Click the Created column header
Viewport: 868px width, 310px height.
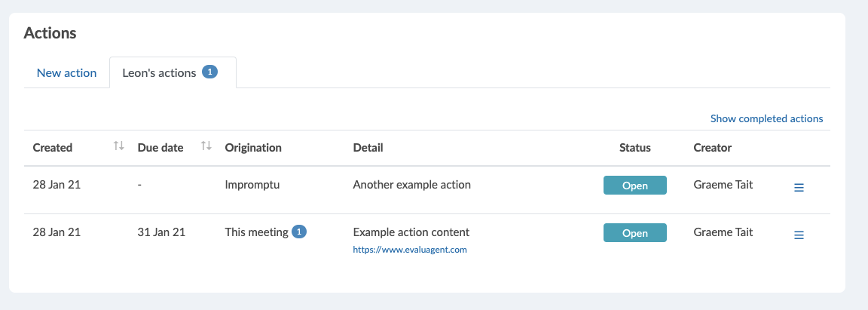point(53,148)
